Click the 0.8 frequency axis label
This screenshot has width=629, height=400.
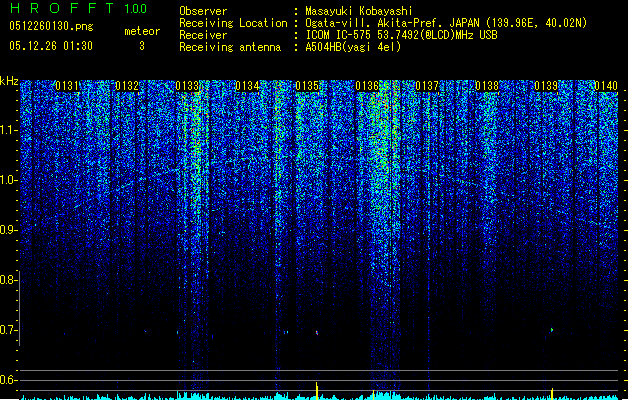(x=8, y=280)
